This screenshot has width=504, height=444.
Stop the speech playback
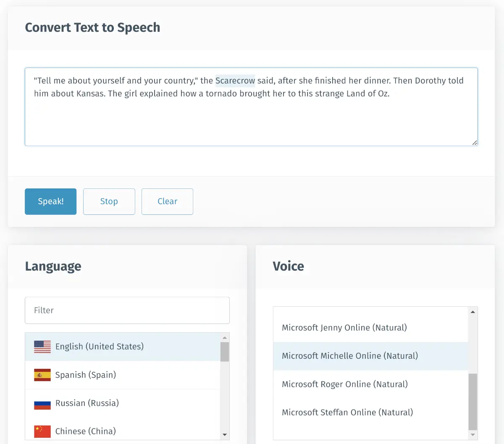[x=109, y=201]
